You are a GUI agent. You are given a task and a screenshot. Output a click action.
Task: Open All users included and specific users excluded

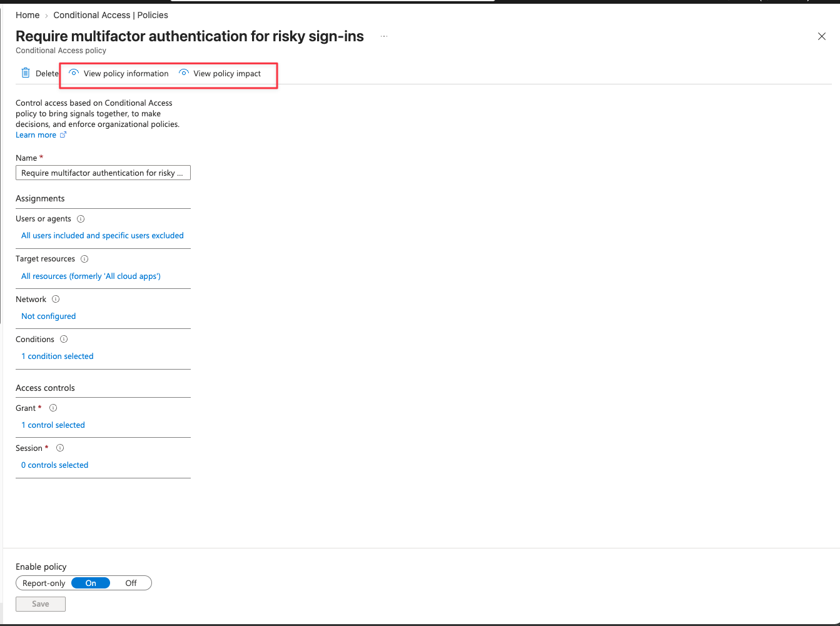[103, 236]
